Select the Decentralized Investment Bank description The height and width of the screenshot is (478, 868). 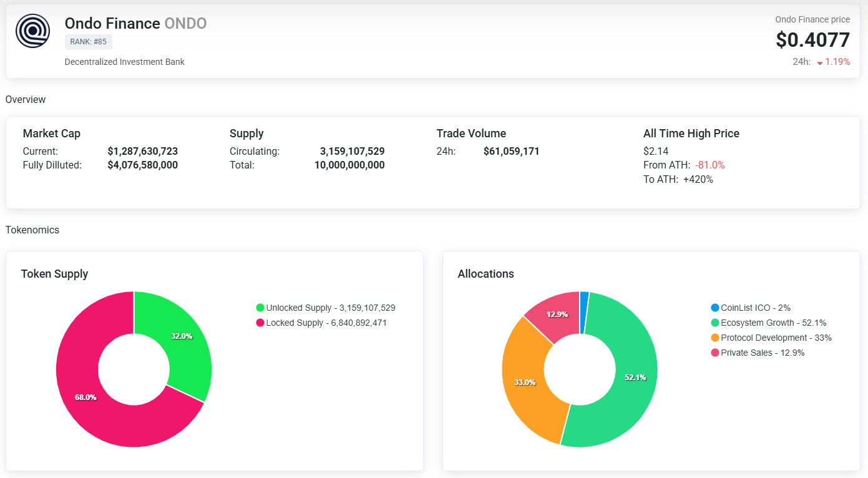(x=125, y=62)
